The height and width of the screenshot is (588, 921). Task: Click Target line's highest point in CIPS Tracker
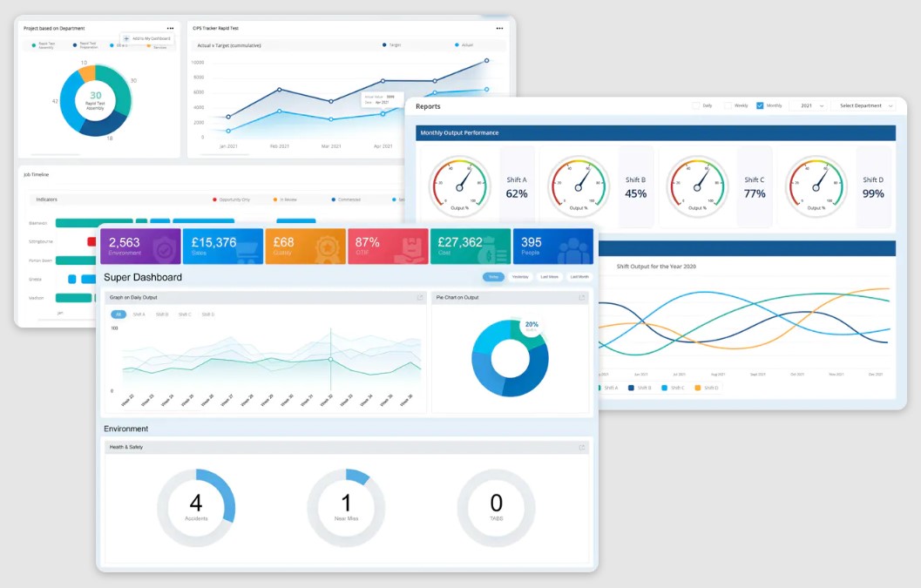tap(487, 60)
